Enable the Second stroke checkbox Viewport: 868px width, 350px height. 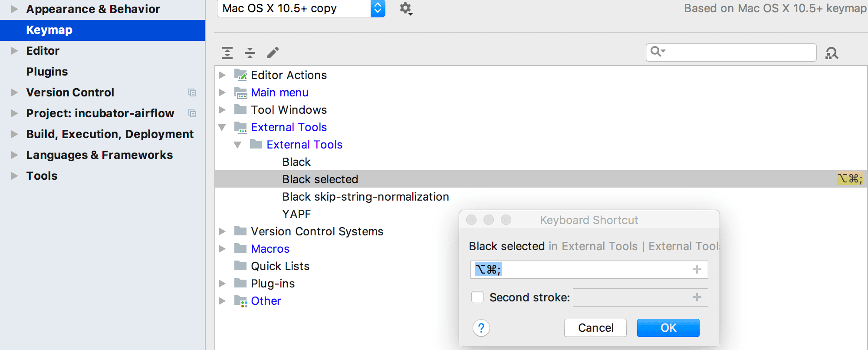(x=477, y=297)
